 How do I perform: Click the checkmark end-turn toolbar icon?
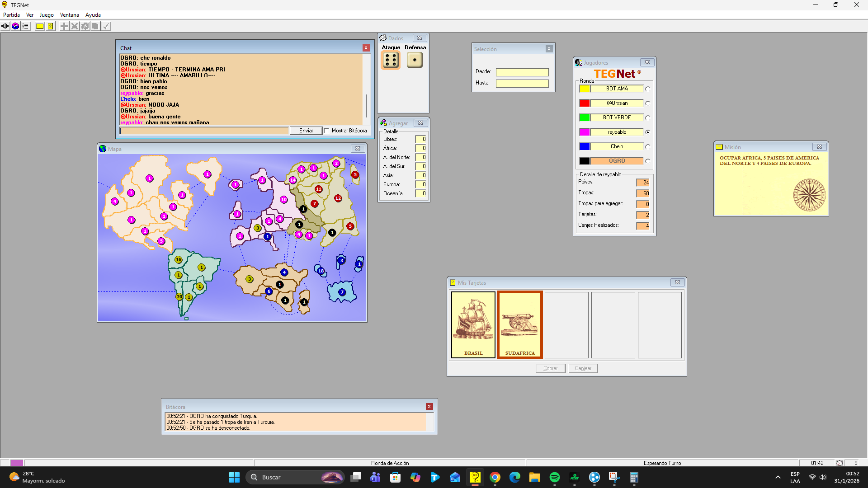(106, 26)
